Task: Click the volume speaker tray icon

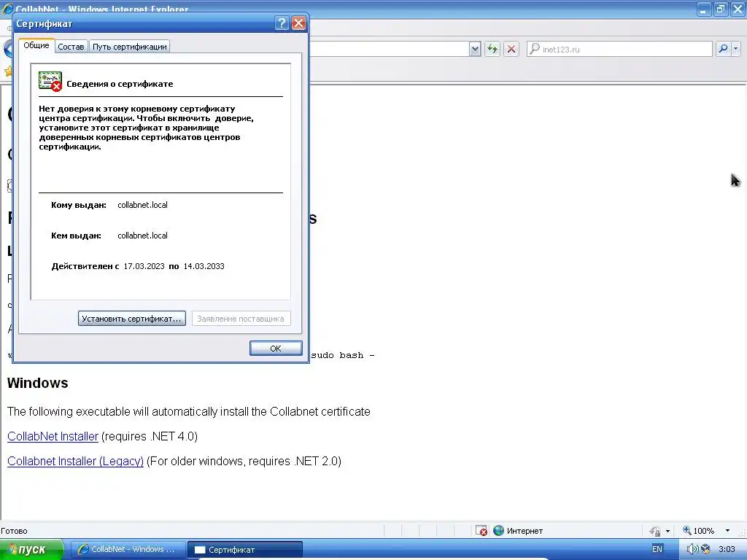Action: click(x=692, y=549)
